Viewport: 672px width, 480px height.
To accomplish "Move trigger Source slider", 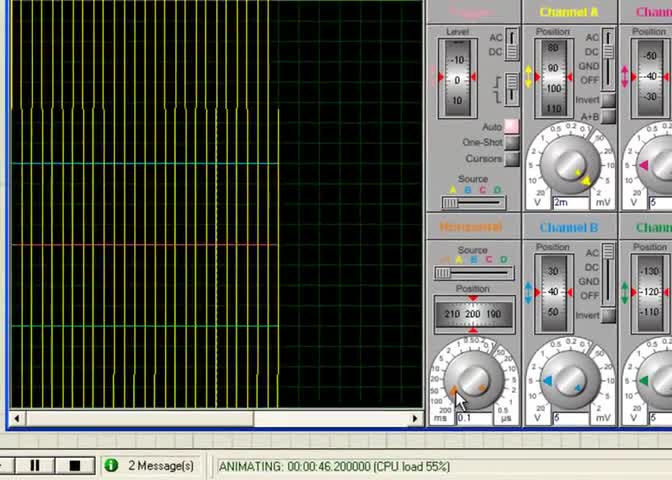I will point(474,203).
